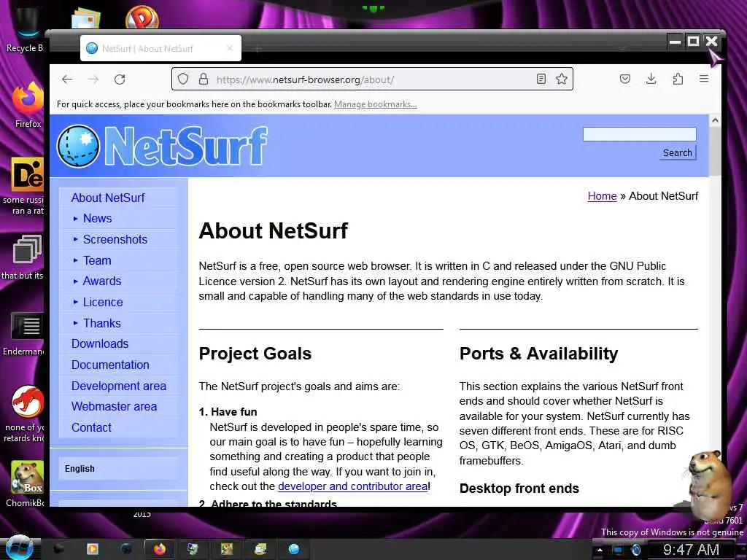Screen dimensions: 747x560
Task: Select the NetSurf | About NetSurf tab
Action: (160, 48)
